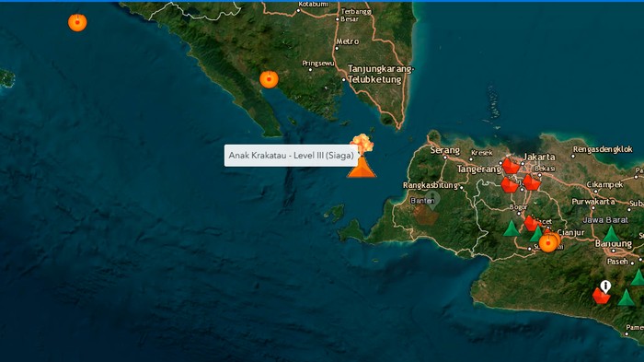The height and width of the screenshot is (362, 644).
Task: Click the Metro city label
Action: tap(348, 41)
